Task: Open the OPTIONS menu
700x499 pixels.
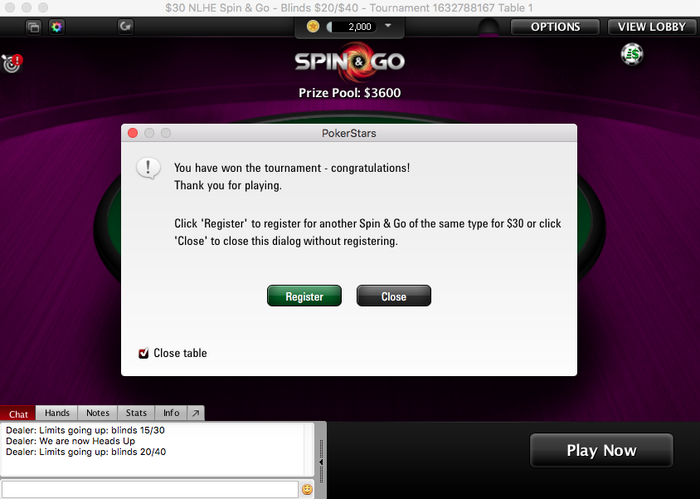Action: coord(555,27)
